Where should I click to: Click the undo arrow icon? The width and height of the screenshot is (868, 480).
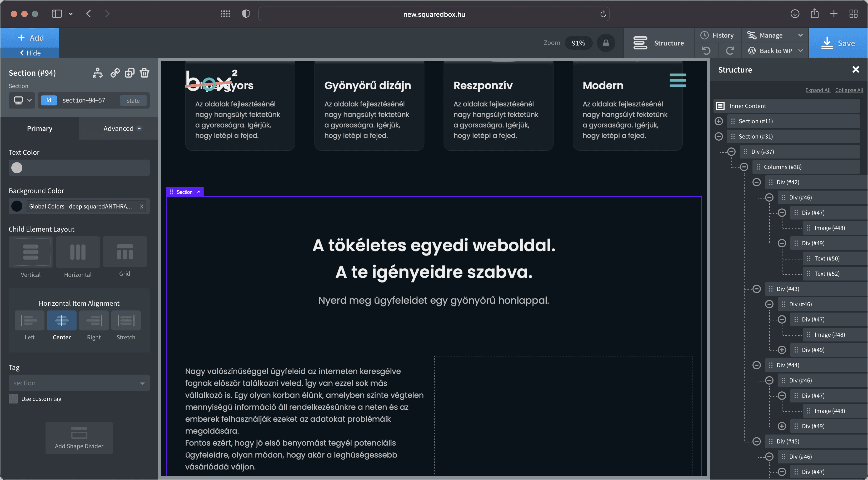pyautogui.click(x=706, y=51)
